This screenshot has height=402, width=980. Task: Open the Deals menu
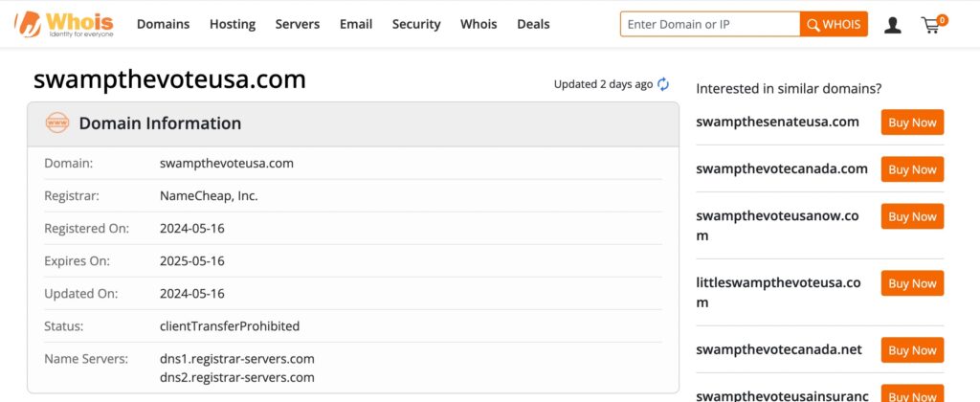coord(533,24)
